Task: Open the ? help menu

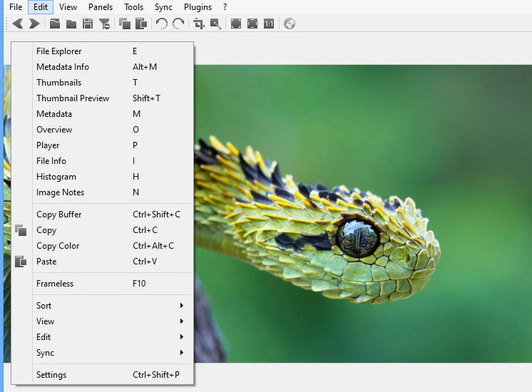Action: pos(225,7)
